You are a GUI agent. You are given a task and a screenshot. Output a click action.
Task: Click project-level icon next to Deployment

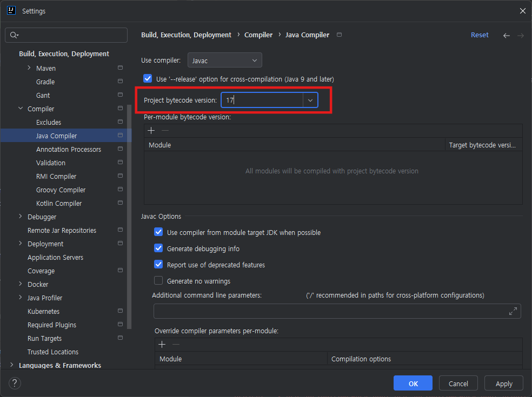120,244
